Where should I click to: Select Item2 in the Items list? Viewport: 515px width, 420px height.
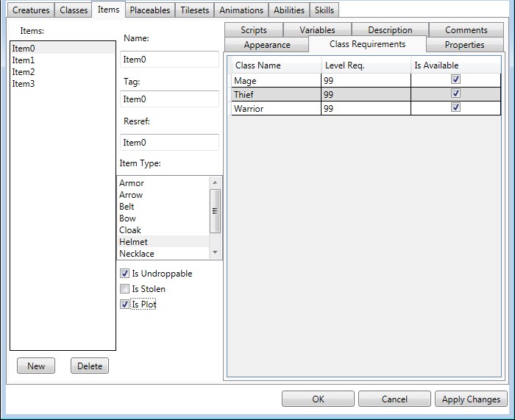[24, 72]
